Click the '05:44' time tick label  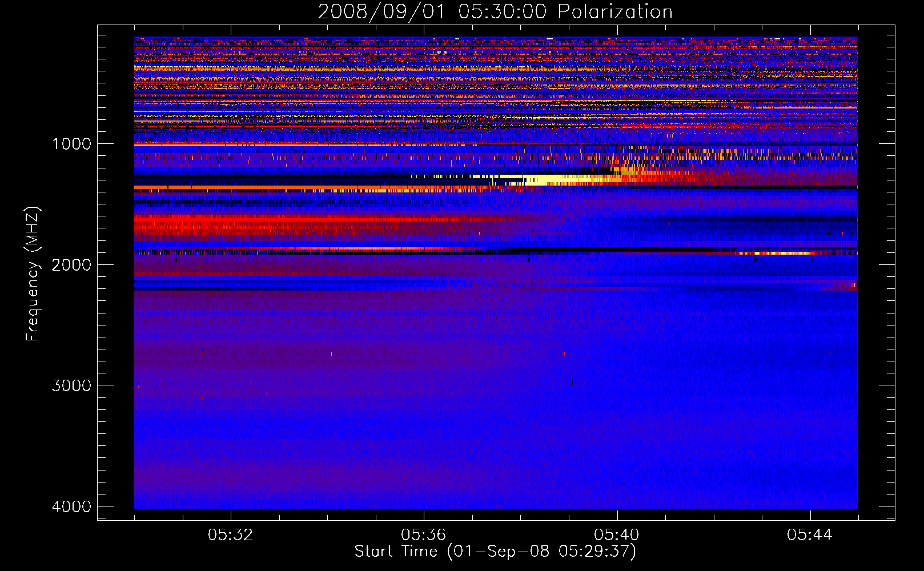[x=810, y=535]
